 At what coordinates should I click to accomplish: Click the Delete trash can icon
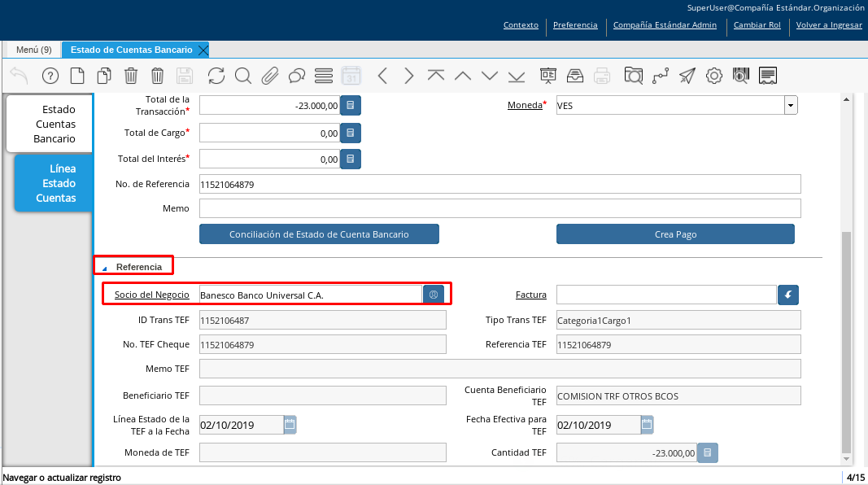(131, 76)
